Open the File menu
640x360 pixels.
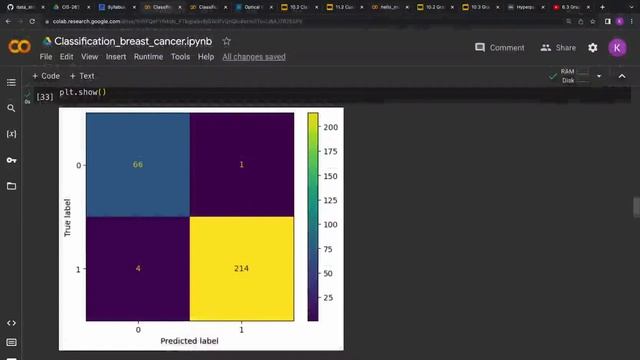46,57
